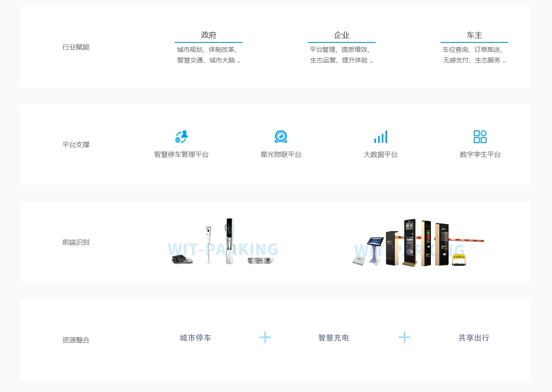
Task: Click the 大数据平台 bar chart icon
Action: (x=380, y=137)
